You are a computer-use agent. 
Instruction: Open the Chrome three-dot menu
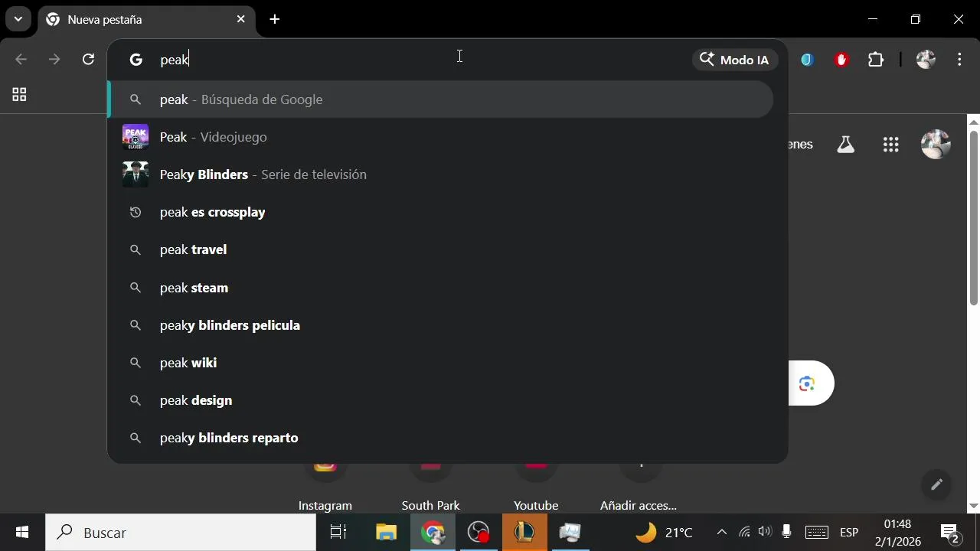[959, 60]
